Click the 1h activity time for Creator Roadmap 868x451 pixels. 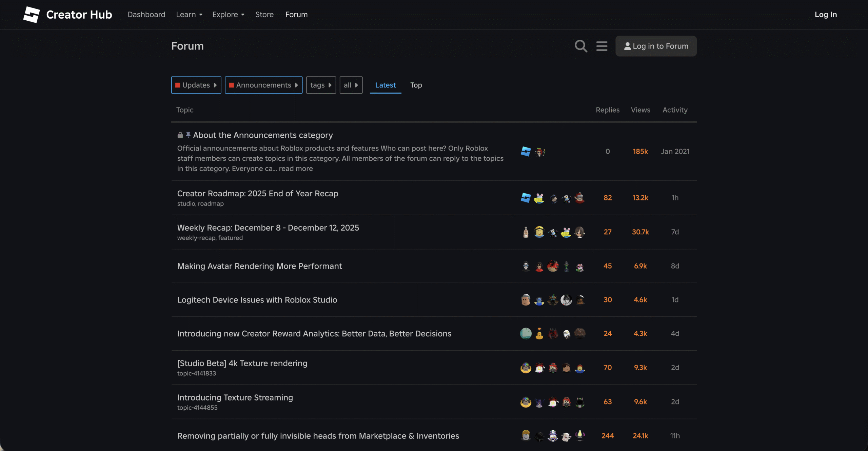click(675, 198)
